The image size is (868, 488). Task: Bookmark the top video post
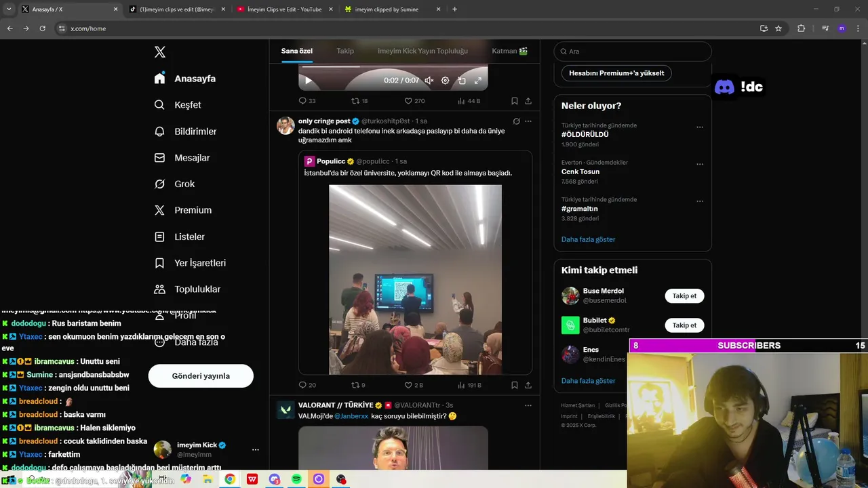515,101
